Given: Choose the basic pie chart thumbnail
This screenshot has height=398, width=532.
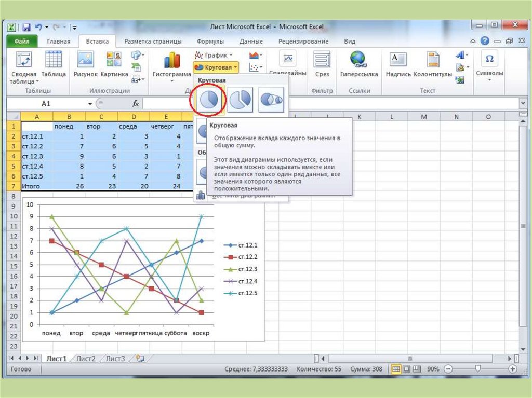Looking at the screenshot, I should (208, 100).
